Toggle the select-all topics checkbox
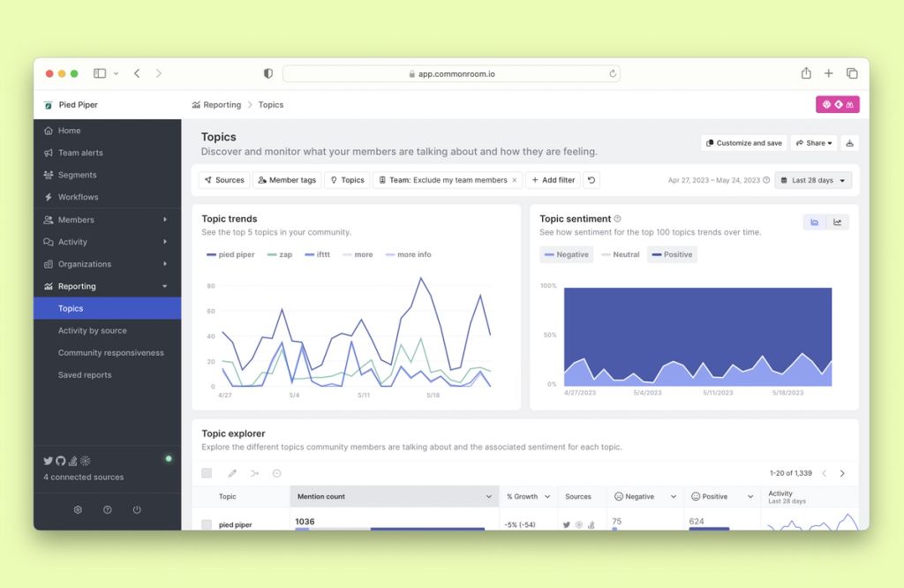Viewport: 904px width, 588px height. click(207, 473)
